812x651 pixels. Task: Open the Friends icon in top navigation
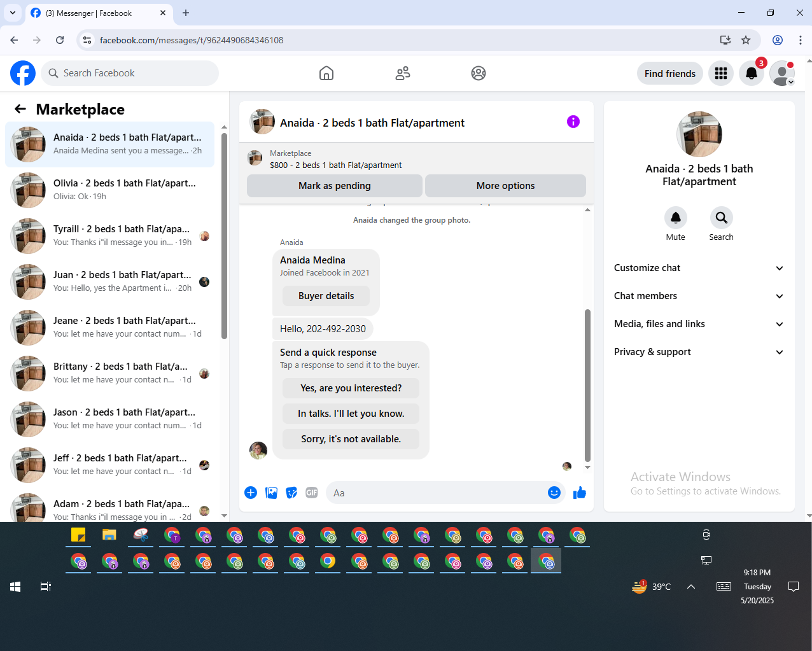(403, 73)
